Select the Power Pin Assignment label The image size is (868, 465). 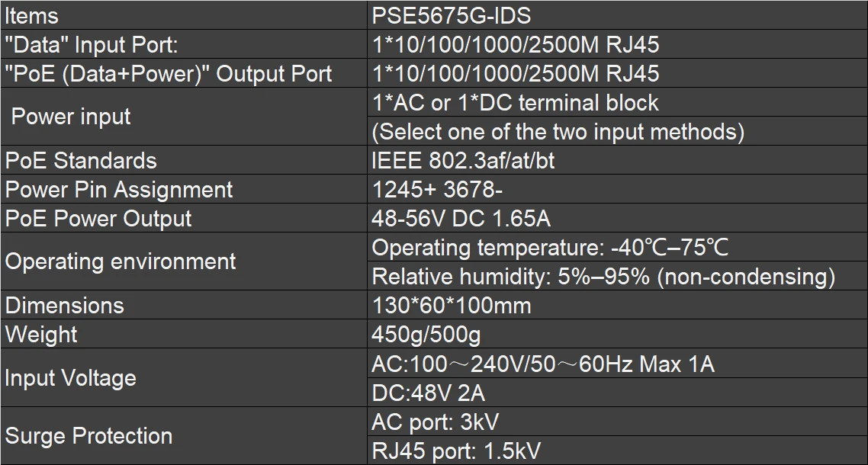[119, 190]
